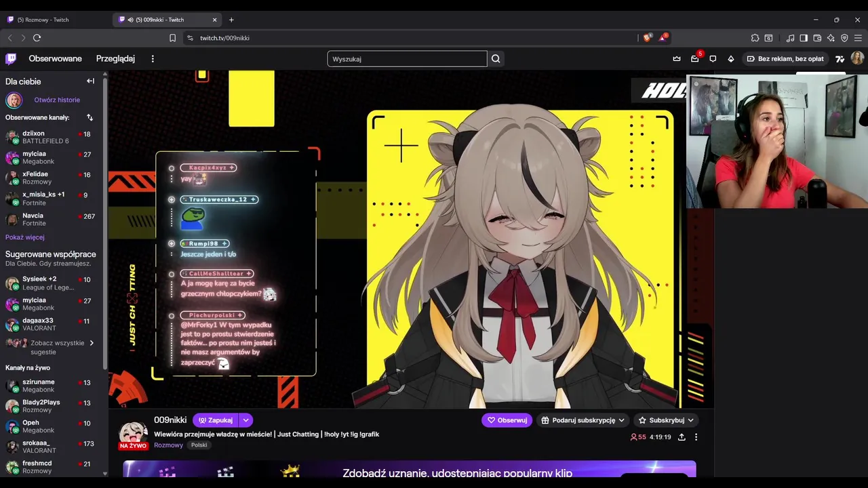Toggle the browser sidebar panel icon

pyautogui.click(x=804, y=38)
